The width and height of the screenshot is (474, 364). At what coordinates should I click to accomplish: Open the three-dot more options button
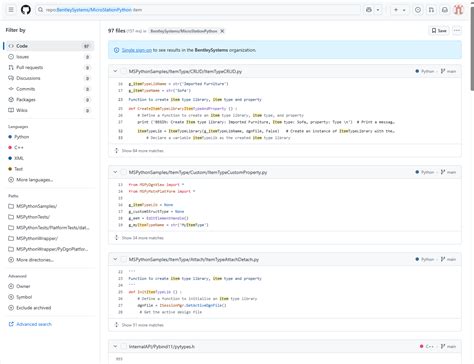pos(457,31)
